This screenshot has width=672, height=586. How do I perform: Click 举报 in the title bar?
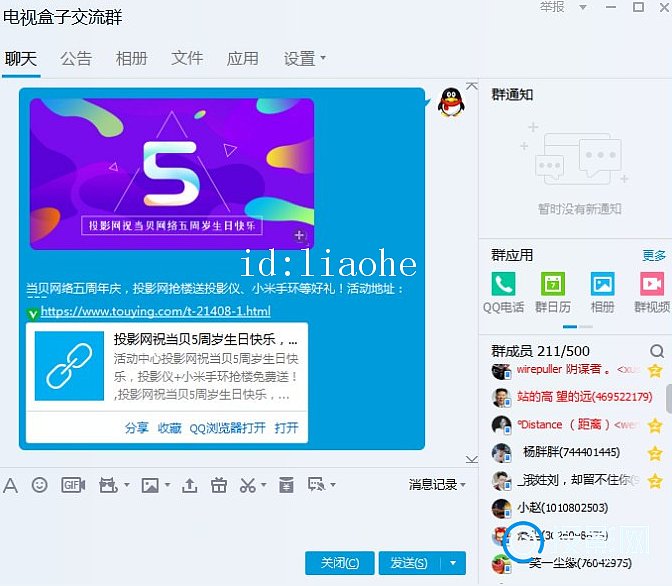click(x=552, y=7)
